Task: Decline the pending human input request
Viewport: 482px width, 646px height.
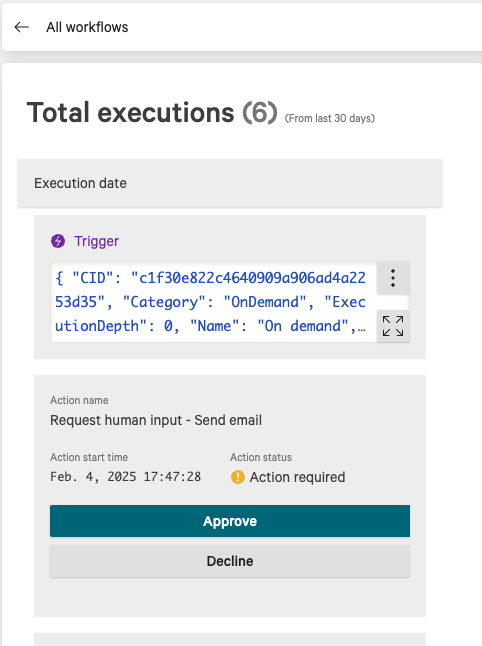Action: point(230,561)
